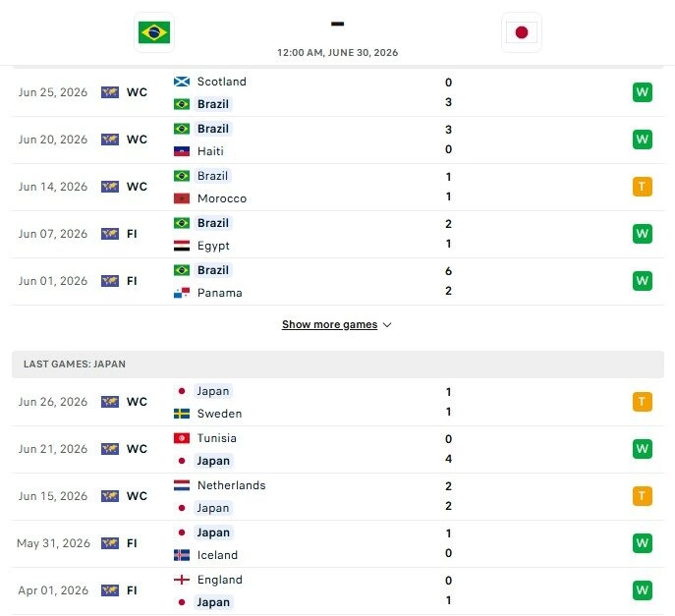Select the Panama team name

(219, 293)
